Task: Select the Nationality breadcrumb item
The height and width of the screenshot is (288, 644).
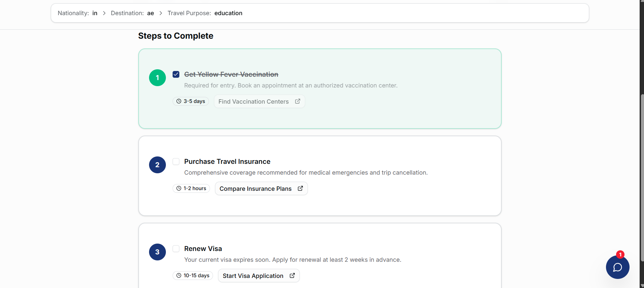Action: click(x=77, y=13)
